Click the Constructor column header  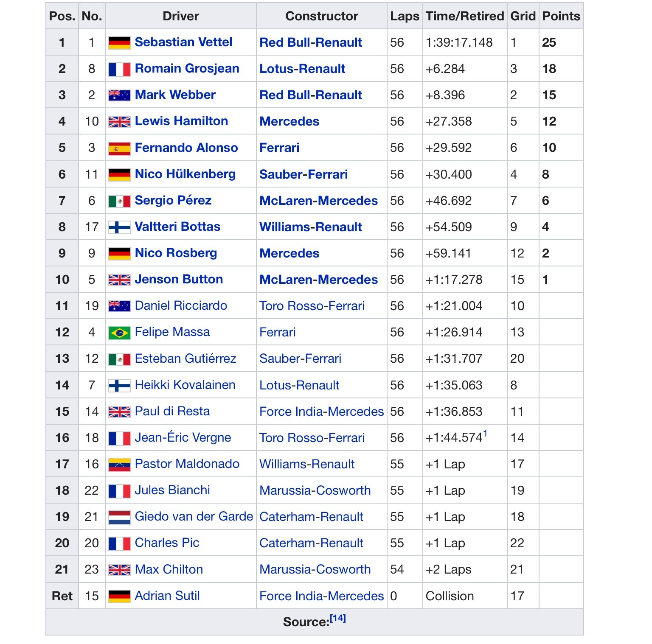click(321, 16)
